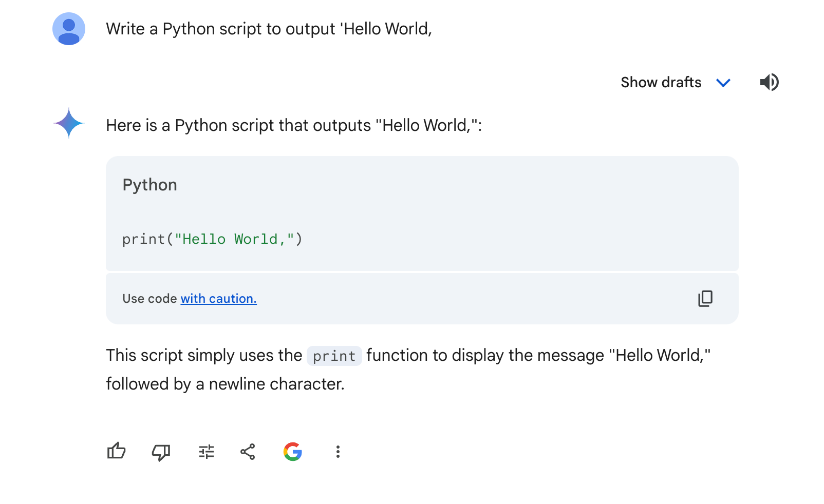Click the Python language label on the code block
Screen dimensions: 824x504
[149, 185]
